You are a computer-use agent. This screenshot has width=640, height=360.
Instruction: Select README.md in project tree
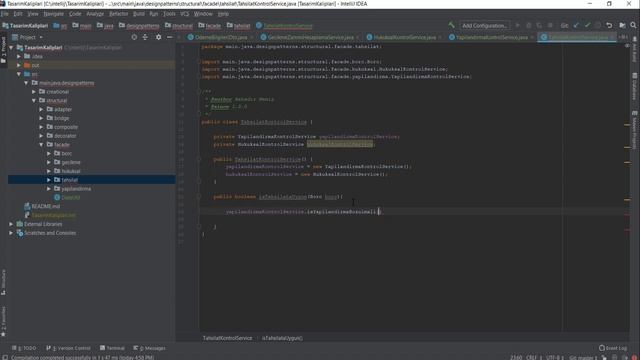point(45,207)
